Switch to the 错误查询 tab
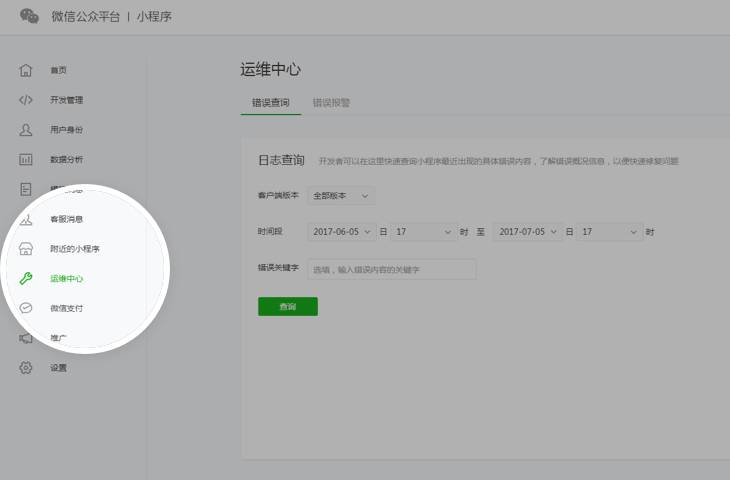 click(x=271, y=103)
